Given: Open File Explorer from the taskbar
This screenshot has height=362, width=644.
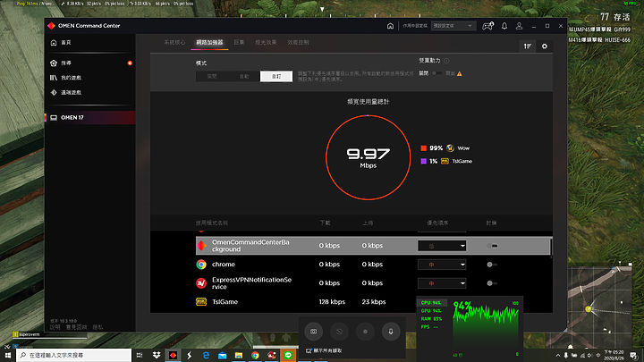Looking at the screenshot, I should pos(239,355).
